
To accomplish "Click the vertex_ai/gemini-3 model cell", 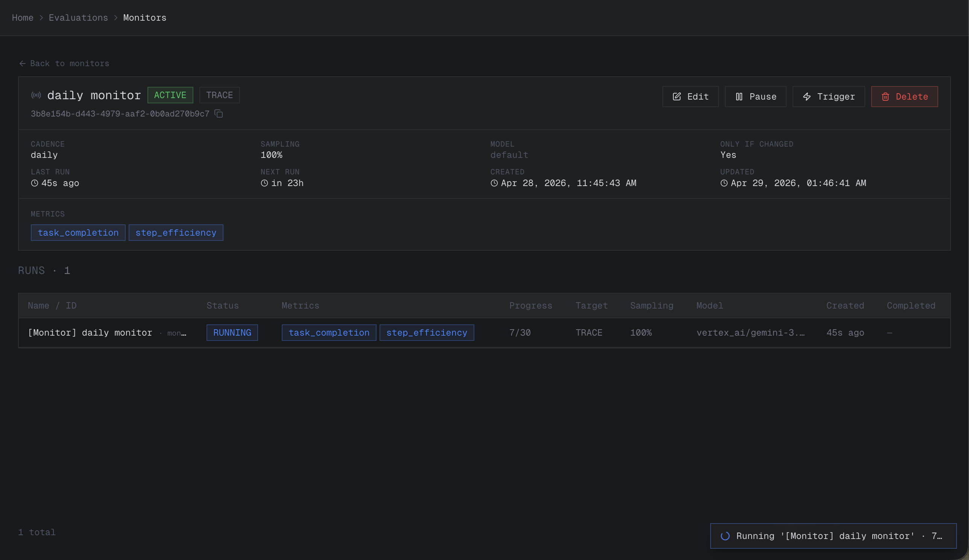I will [750, 333].
